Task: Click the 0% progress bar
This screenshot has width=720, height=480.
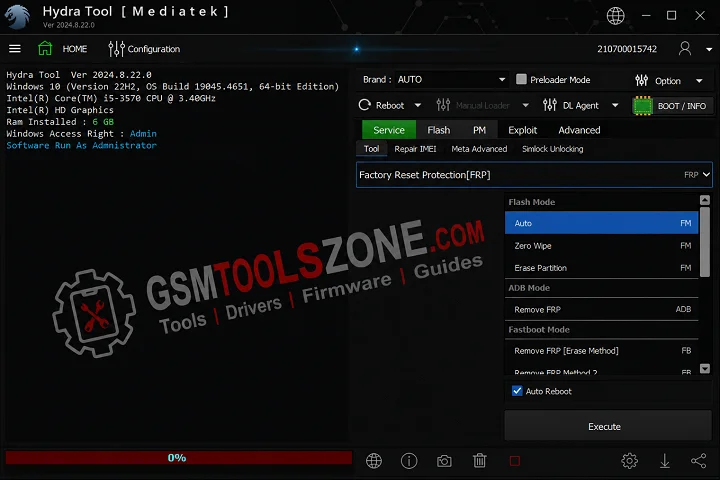Action: click(x=179, y=457)
